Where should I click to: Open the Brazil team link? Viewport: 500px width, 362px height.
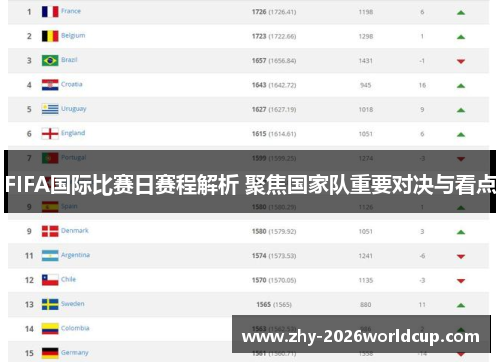[69, 60]
